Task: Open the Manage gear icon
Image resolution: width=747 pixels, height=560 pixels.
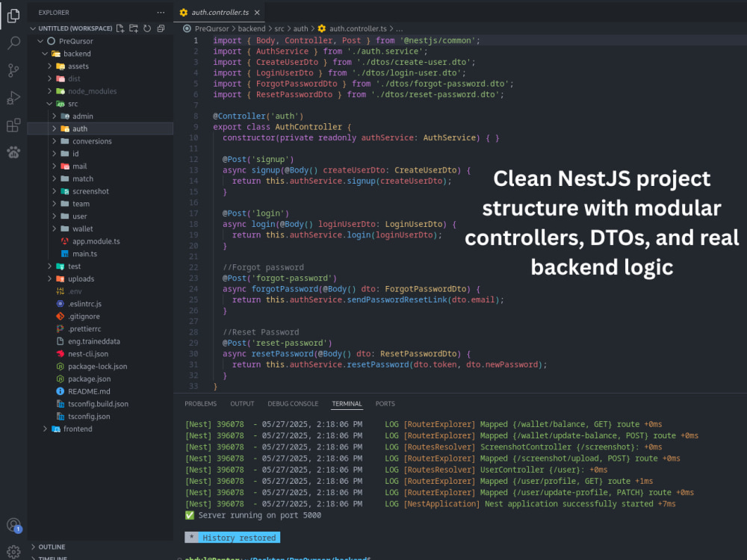Action: (13, 552)
